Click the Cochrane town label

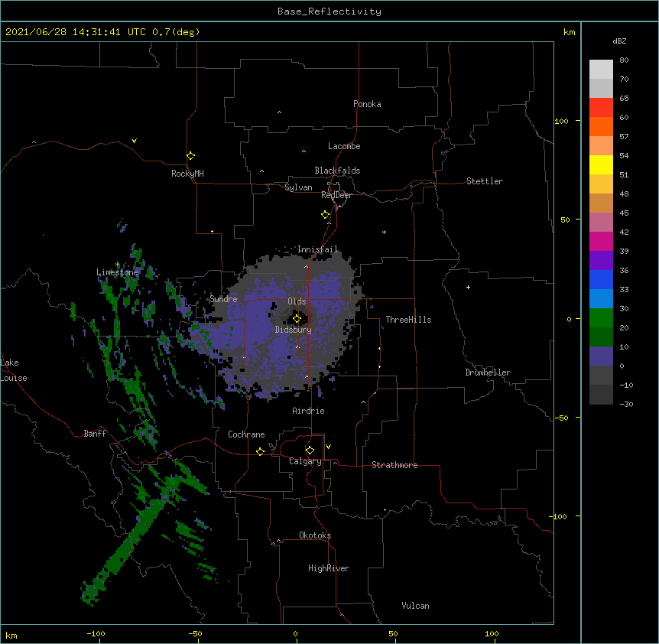click(x=246, y=434)
